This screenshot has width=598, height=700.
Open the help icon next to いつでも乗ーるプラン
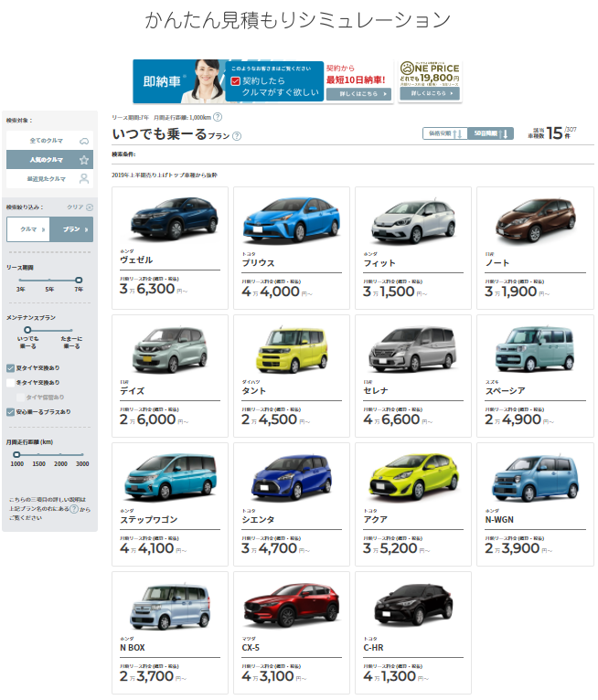pyautogui.click(x=237, y=136)
